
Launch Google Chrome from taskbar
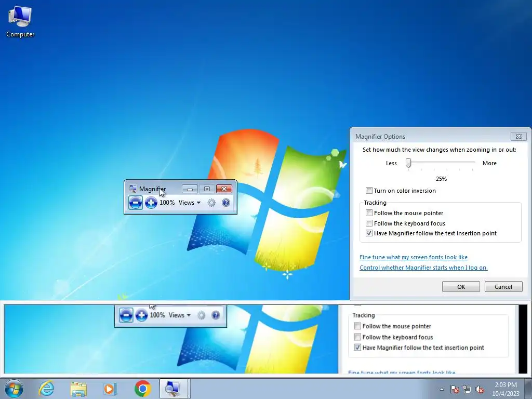click(142, 389)
